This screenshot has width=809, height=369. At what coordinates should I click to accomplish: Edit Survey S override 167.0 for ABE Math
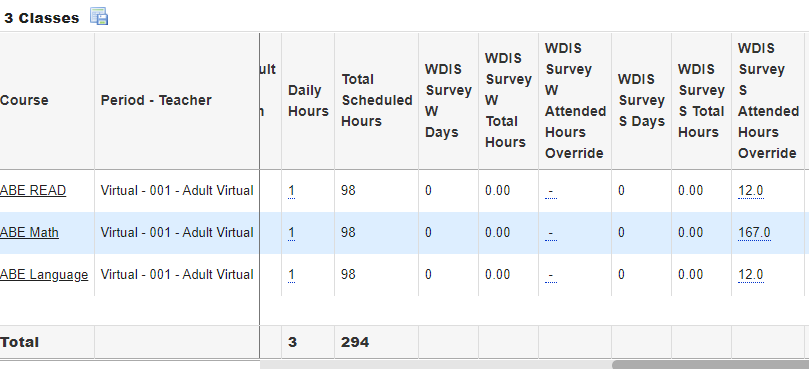point(754,233)
